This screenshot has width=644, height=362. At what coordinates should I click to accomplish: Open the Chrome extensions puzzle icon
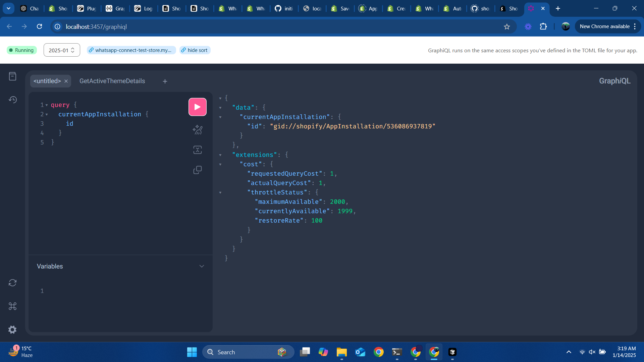click(x=543, y=26)
